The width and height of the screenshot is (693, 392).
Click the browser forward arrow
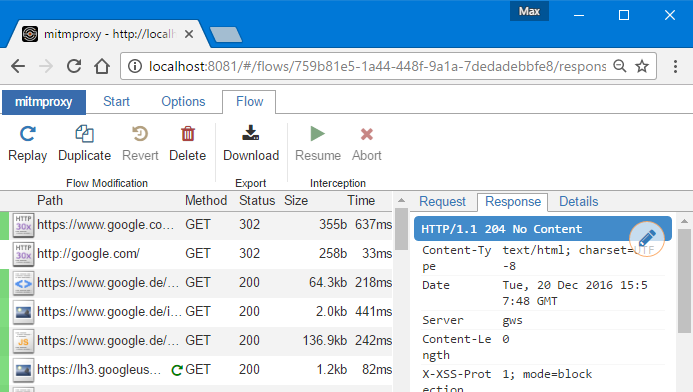click(x=46, y=66)
